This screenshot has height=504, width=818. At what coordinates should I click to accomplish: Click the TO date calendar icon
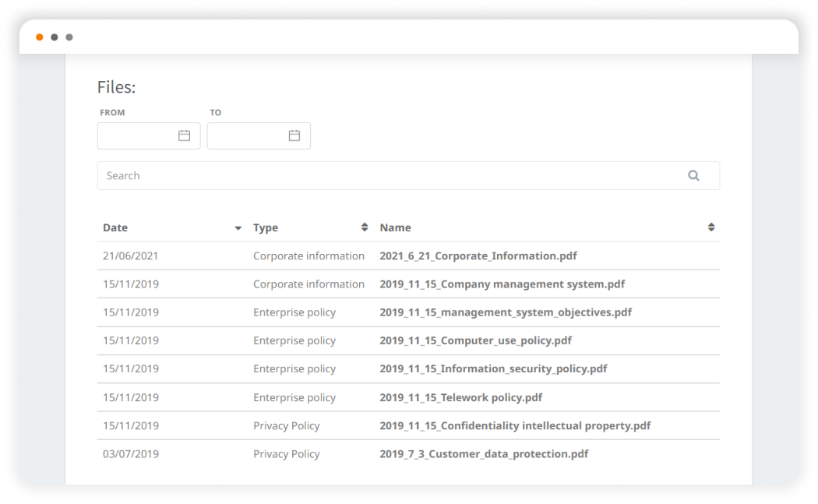click(x=294, y=136)
